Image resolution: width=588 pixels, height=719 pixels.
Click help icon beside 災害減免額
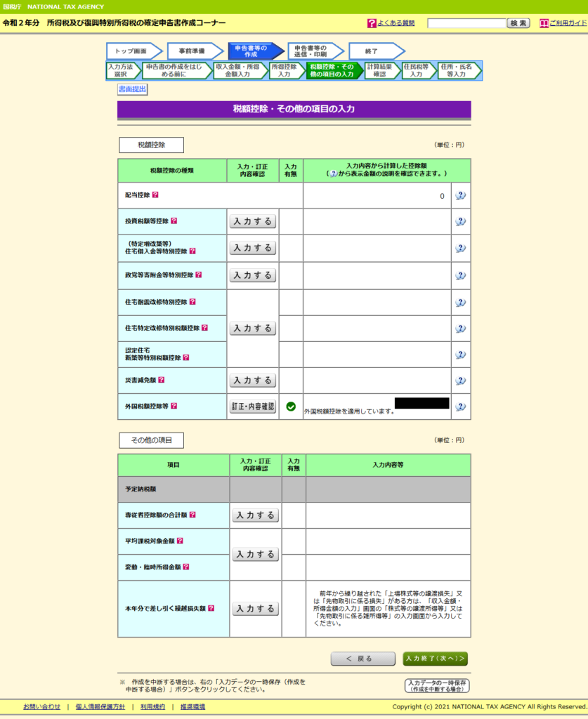click(161, 380)
